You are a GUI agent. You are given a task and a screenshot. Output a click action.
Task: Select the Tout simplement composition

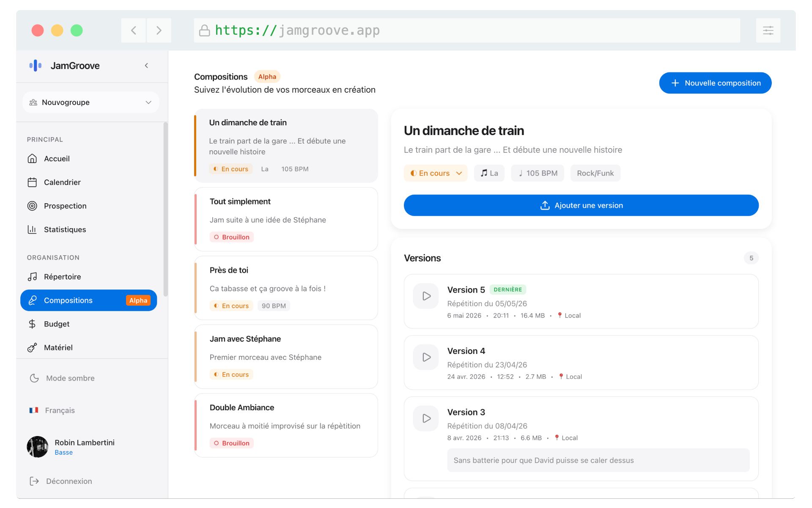[286, 219]
